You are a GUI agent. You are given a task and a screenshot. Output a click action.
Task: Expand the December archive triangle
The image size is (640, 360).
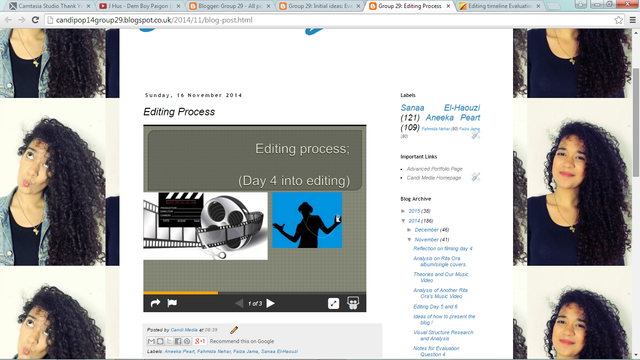409,230
